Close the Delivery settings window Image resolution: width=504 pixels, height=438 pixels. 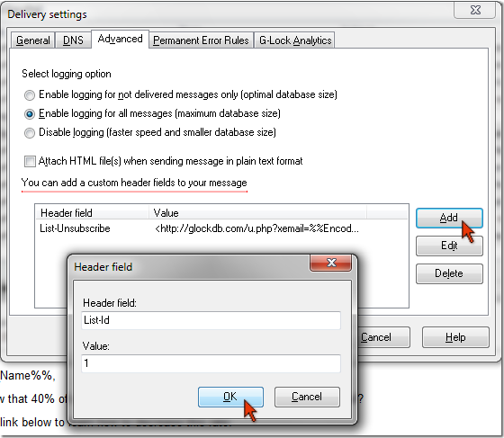pyautogui.click(x=475, y=10)
